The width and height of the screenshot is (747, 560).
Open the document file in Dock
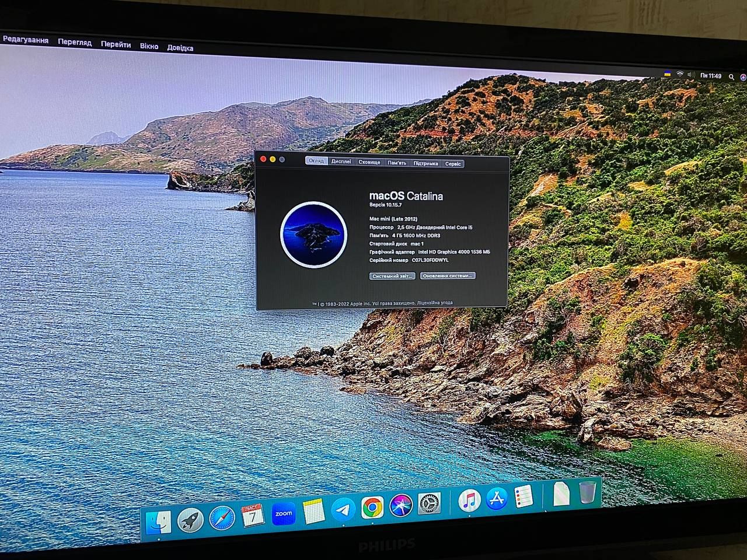click(x=561, y=495)
